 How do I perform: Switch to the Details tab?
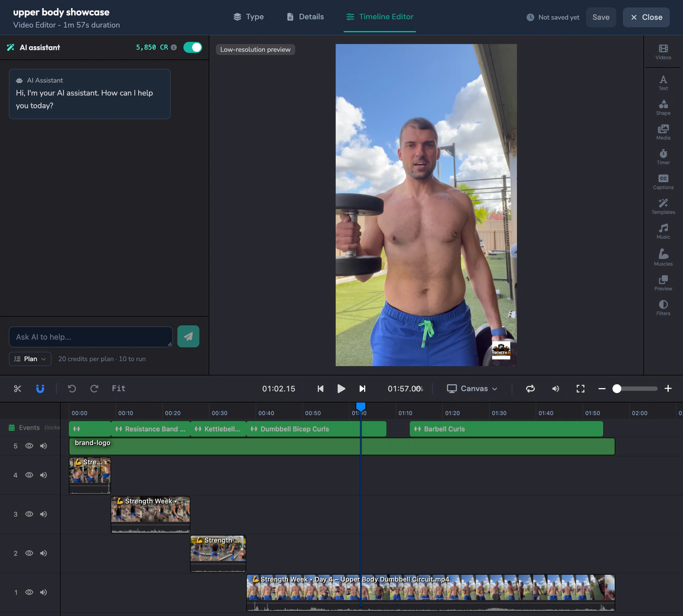[305, 17]
